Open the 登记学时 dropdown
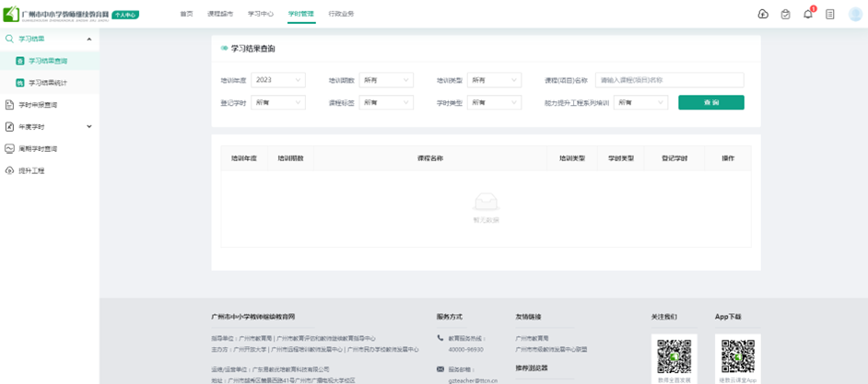 [x=278, y=102]
